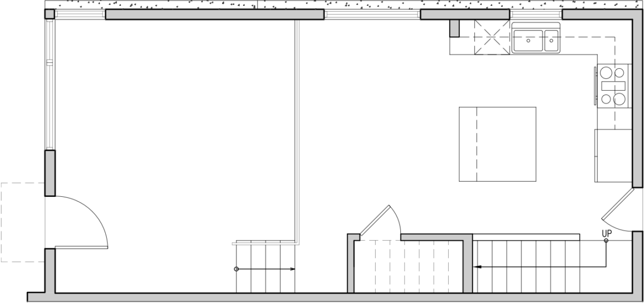Select the under-stair closet door swing
644x303 pixels.
380,220
